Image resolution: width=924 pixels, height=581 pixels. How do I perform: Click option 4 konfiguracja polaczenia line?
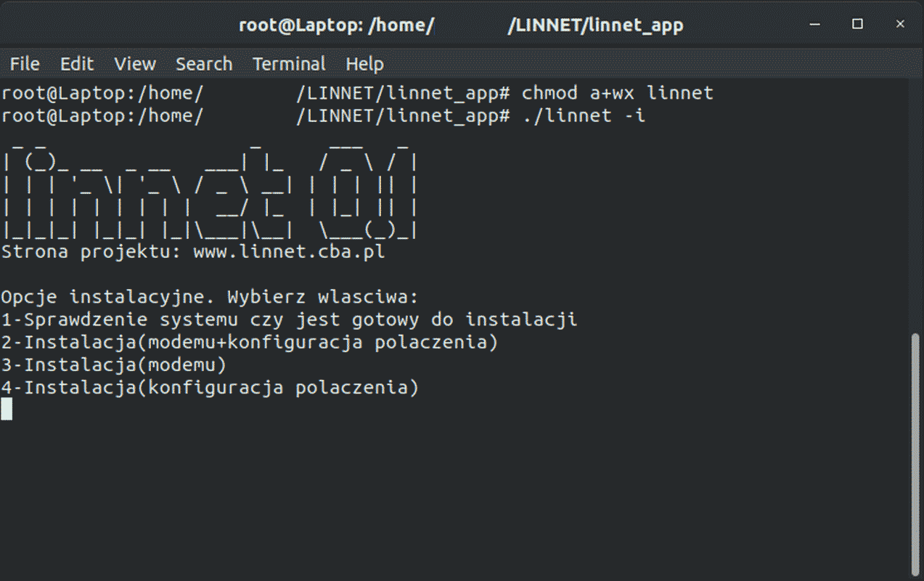(210, 387)
